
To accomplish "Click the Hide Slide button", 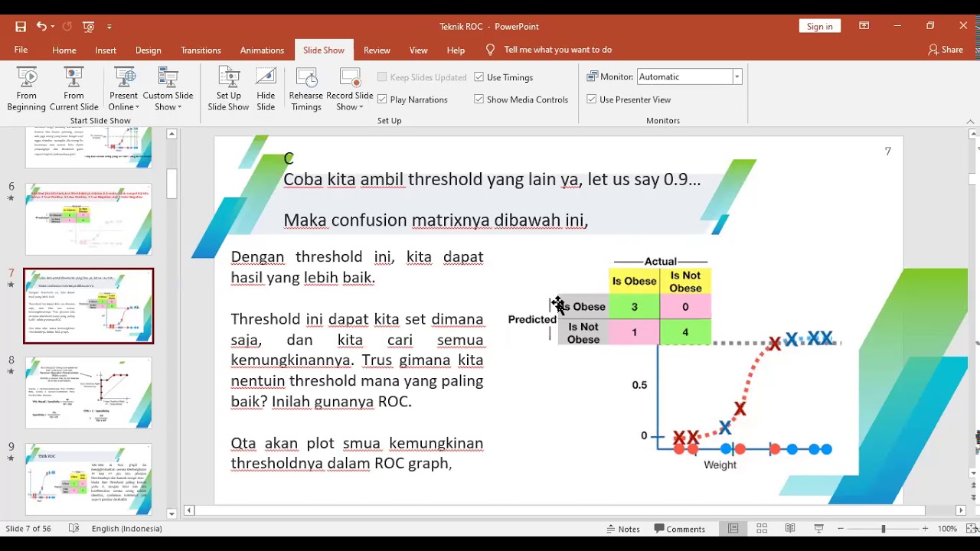I will click(266, 89).
